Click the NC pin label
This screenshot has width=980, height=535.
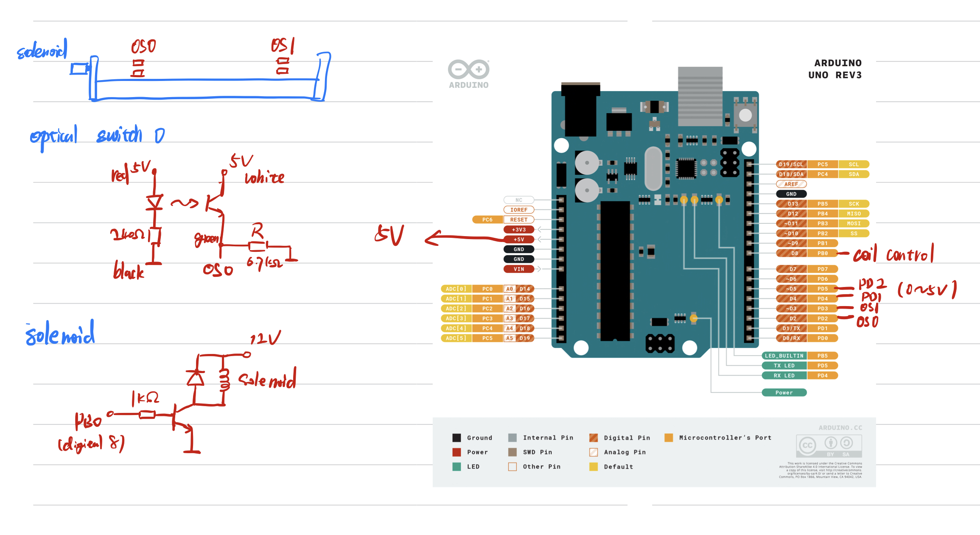(x=519, y=200)
